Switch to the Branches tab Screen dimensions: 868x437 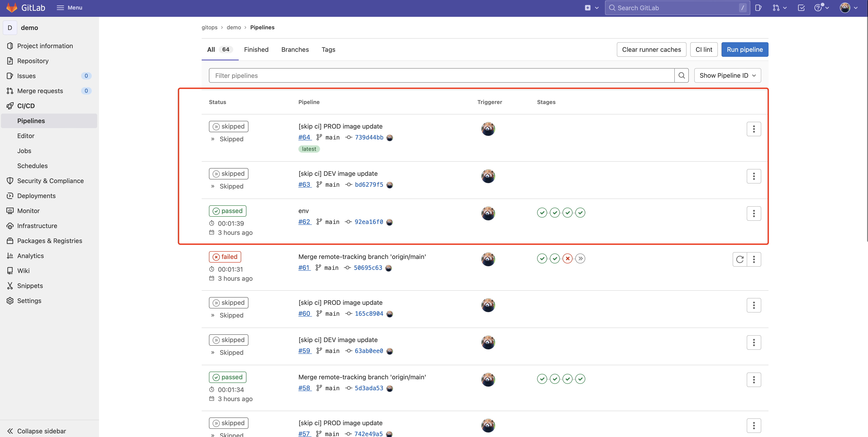pos(295,50)
